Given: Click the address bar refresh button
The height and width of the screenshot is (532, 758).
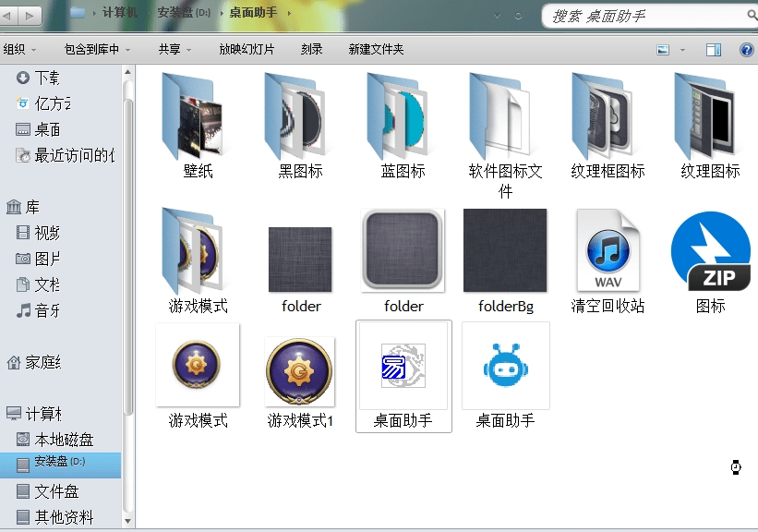Looking at the screenshot, I should 518,16.
